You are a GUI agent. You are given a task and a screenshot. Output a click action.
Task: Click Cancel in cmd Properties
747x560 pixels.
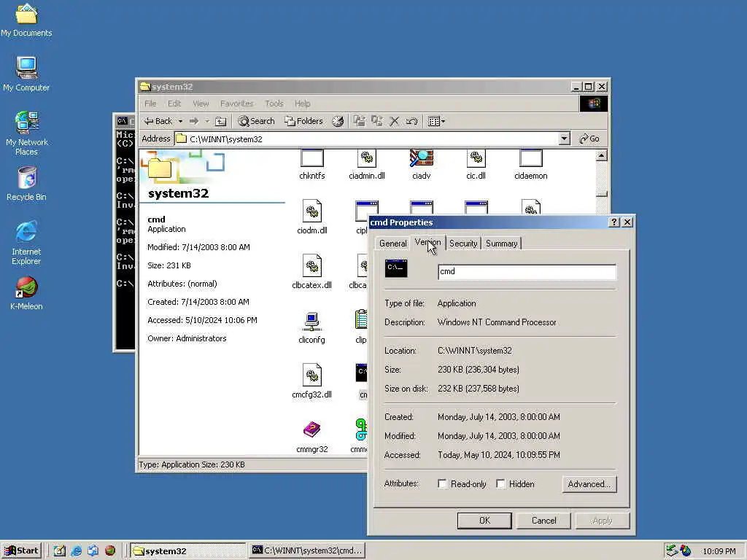click(543, 521)
